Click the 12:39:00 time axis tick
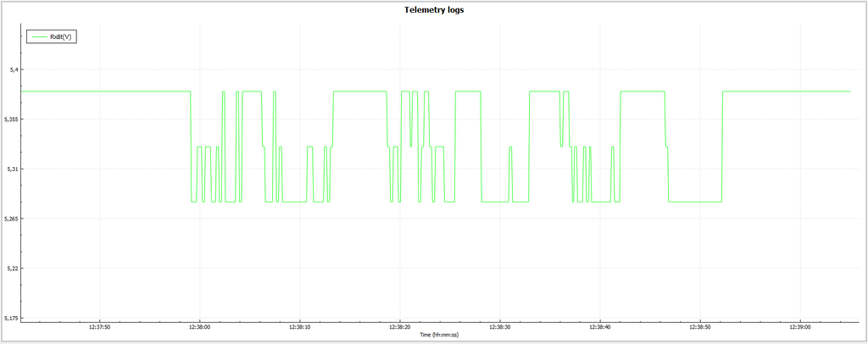The image size is (868, 344). [800, 326]
